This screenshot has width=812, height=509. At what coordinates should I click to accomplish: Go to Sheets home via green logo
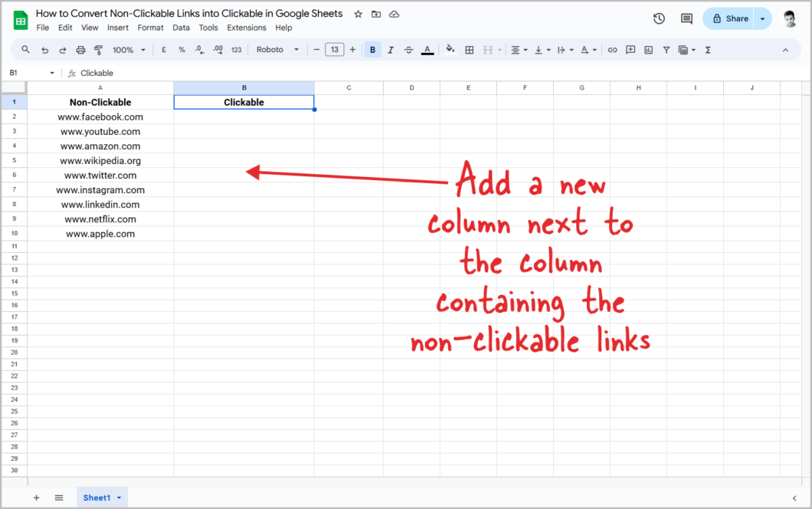(21, 20)
